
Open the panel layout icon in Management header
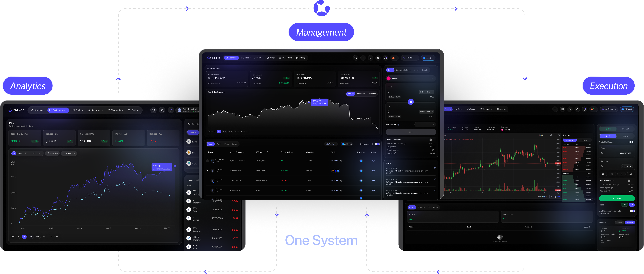363,58
